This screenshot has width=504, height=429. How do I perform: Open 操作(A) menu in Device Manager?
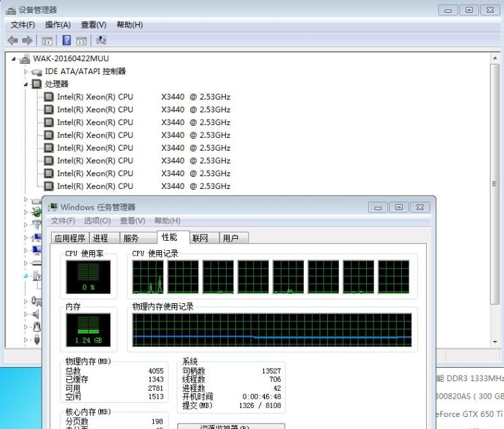click(58, 25)
